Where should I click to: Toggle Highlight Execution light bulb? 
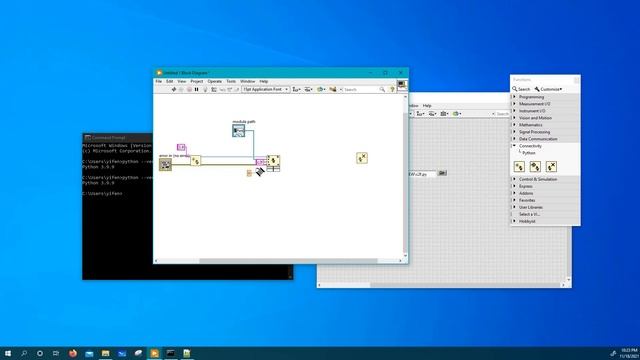point(205,89)
